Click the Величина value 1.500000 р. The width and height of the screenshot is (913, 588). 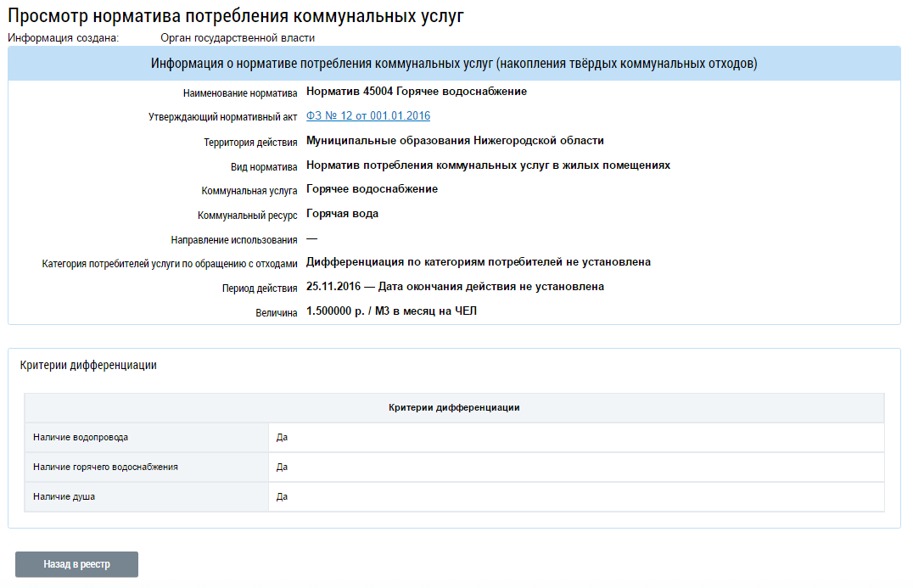pos(335,311)
